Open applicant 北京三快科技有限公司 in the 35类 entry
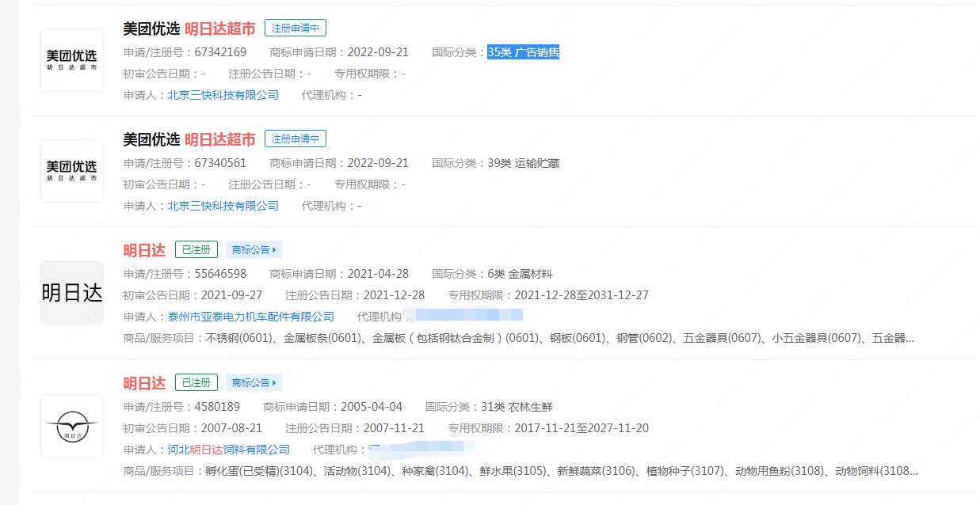 pyautogui.click(x=223, y=95)
